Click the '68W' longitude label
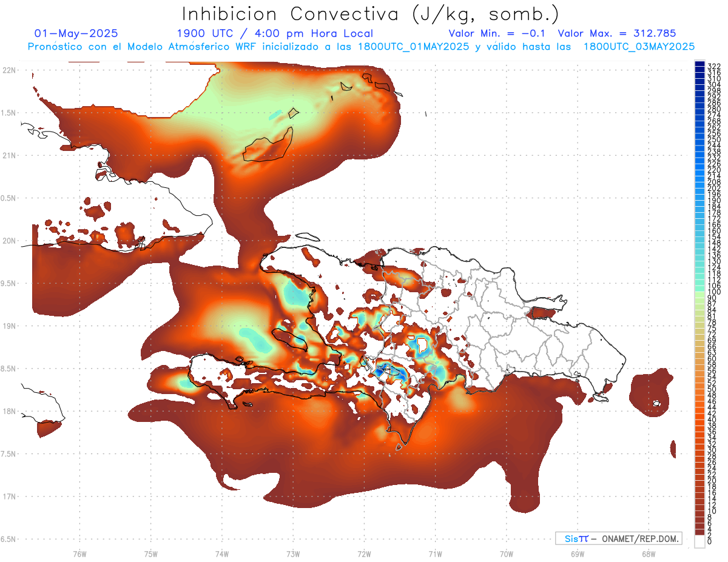Image resolution: width=728 pixels, height=562 pixels. [x=649, y=554]
